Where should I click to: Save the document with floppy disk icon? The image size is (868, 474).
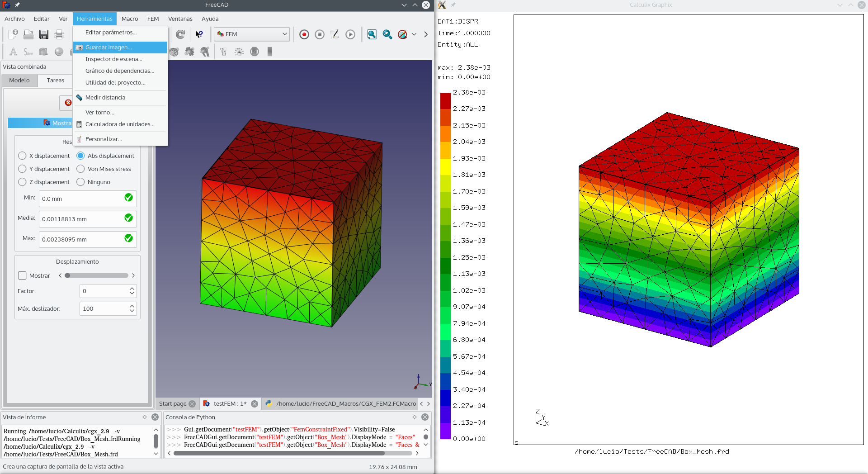pyautogui.click(x=44, y=34)
